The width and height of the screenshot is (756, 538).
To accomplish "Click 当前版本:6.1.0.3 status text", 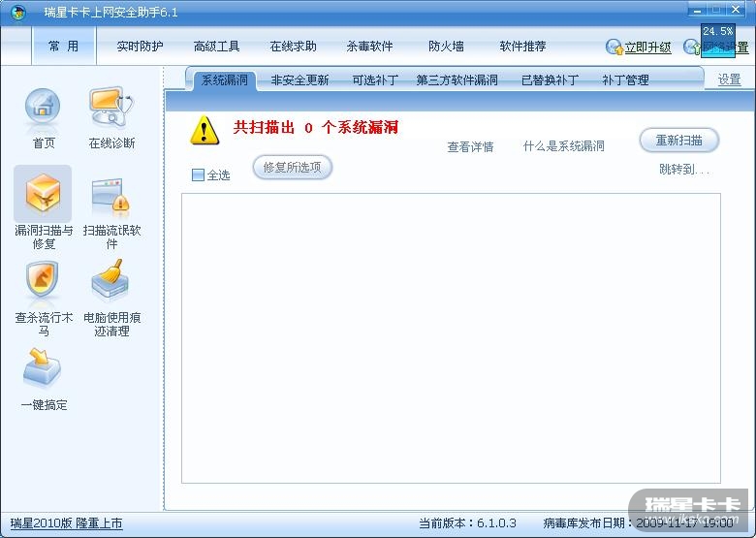I will pyautogui.click(x=467, y=523).
